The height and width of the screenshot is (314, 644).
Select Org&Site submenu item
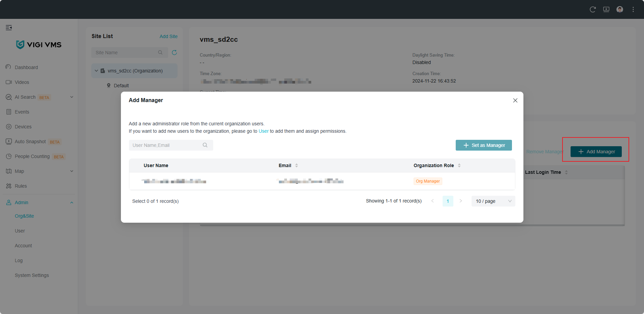click(x=24, y=216)
